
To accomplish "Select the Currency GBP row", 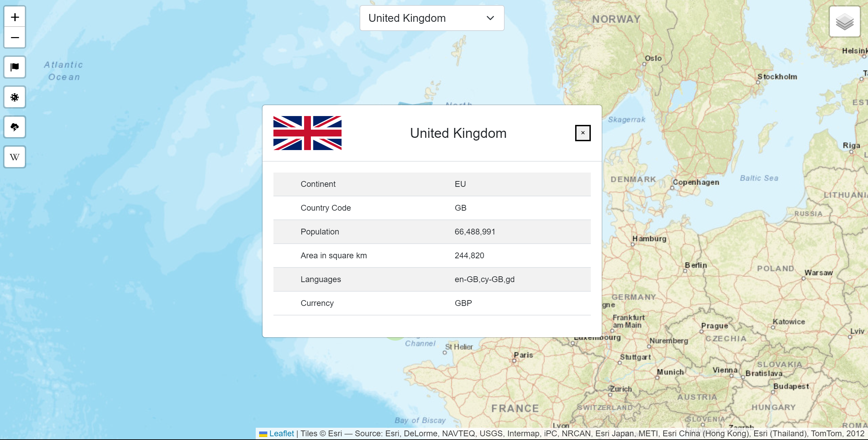I will [x=431, y=303].
